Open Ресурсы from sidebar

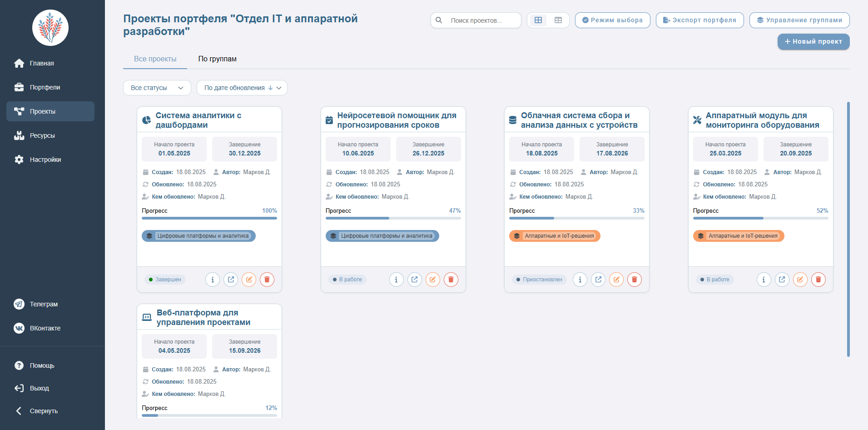pyautogui.click(x=42, y=135)
